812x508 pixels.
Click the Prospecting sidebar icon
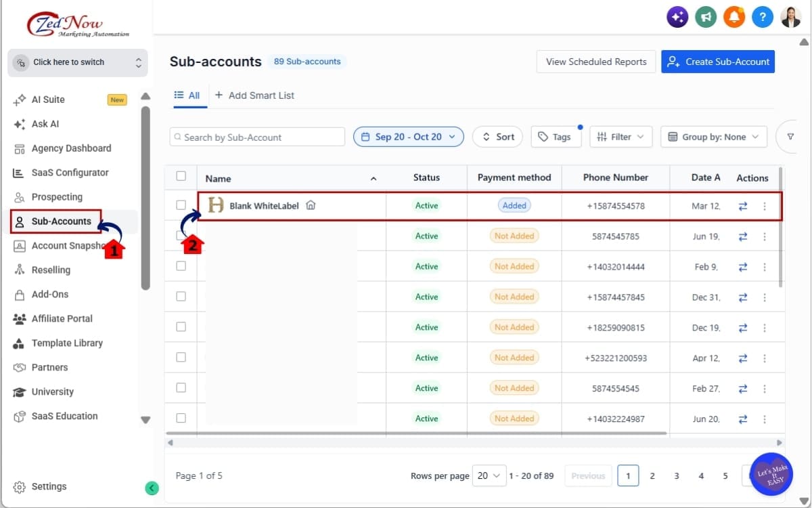point(20,197)
